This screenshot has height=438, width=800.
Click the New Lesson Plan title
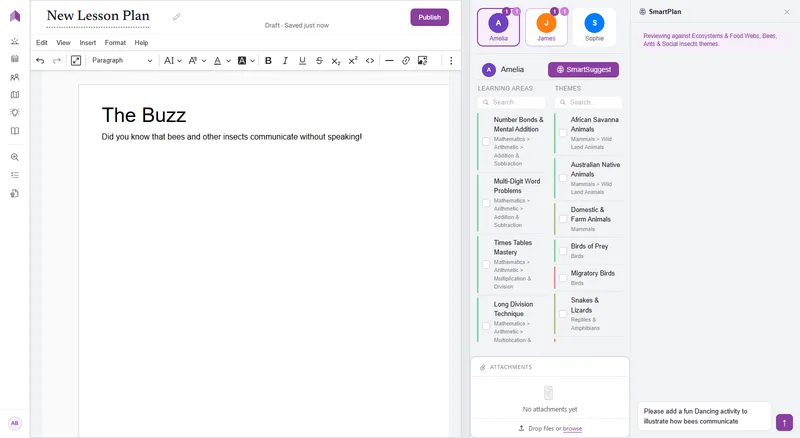tap(98, 16)
